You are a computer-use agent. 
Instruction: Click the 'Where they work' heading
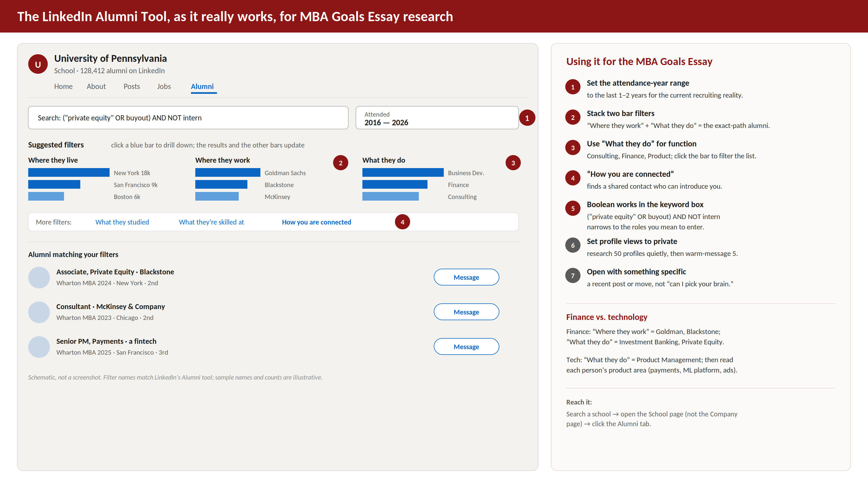click(x=223, y=160)
